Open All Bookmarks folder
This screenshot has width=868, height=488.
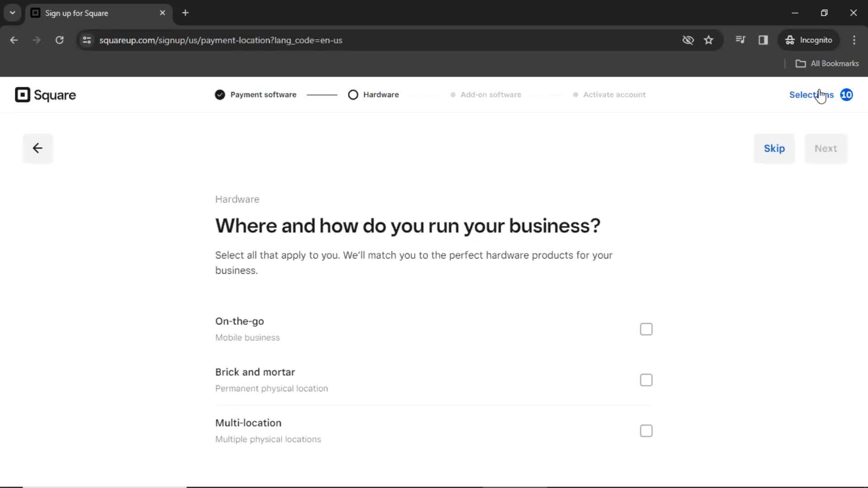coord(827,64)
